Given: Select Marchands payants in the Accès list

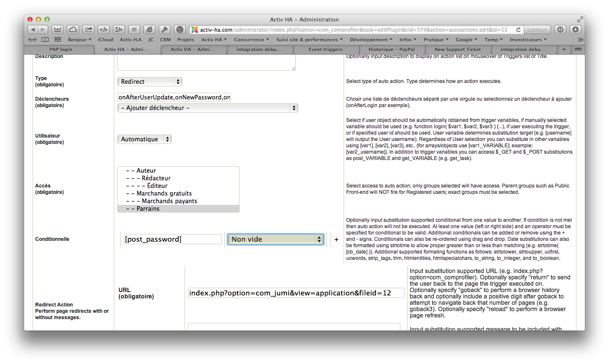Looking at the screenshot, I should point(178,201).
